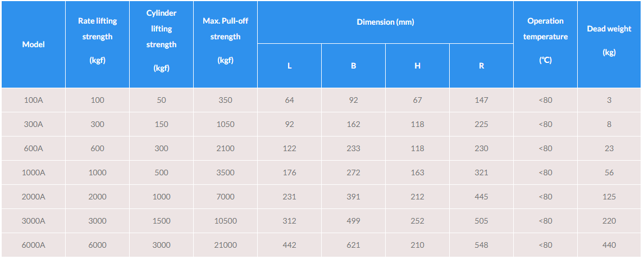The width and height of the screenshot is (644, 259).
Task: Select the 3000A dead weight value 220
Action: [x=609, y=221]
